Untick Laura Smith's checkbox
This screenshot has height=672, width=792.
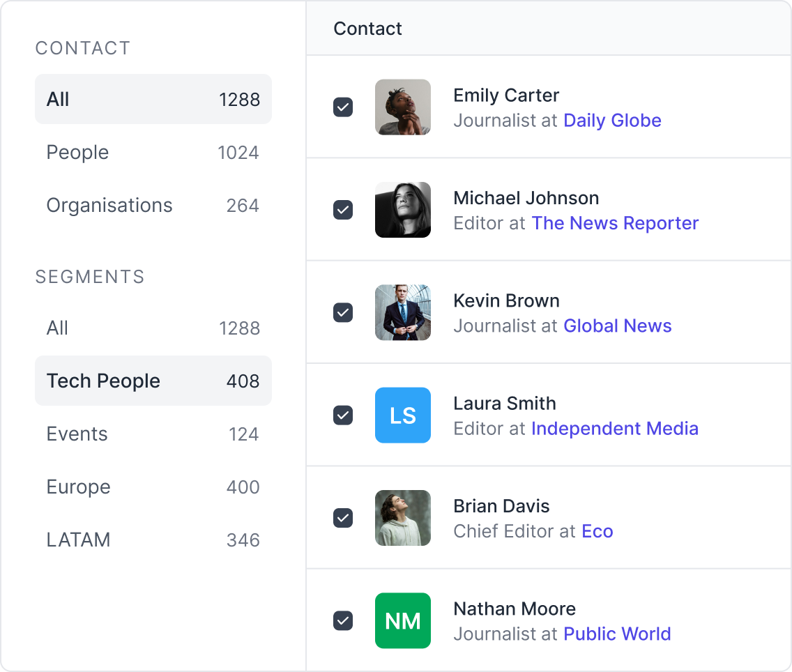(x=343, y=415)
